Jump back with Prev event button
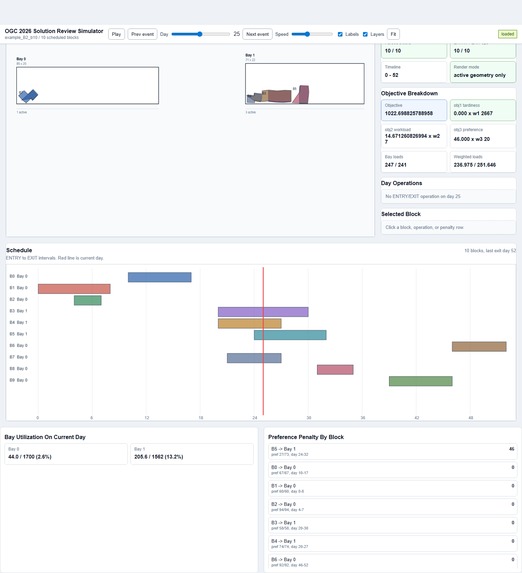522x573 pixels. 142,34
